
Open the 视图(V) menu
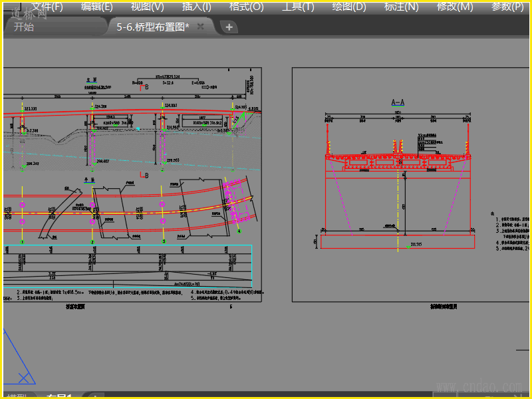147,7
